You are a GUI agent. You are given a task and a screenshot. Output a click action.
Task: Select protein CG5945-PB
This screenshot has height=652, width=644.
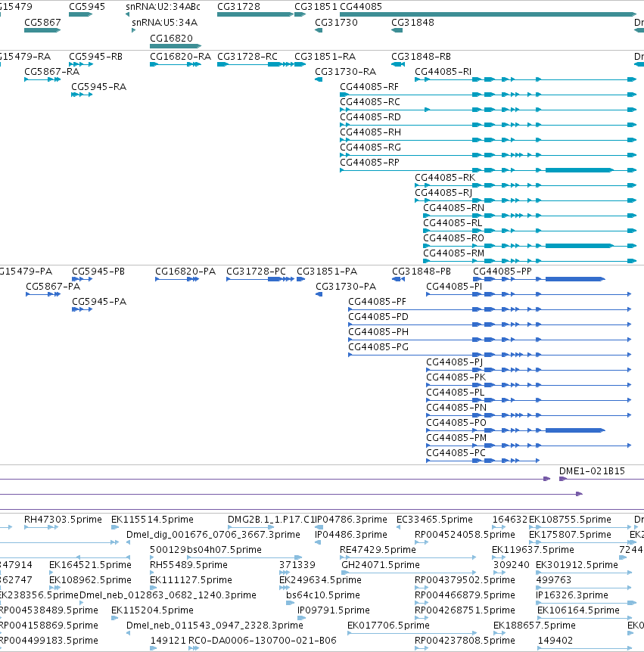pyautogui.click(x=82, y=278)
